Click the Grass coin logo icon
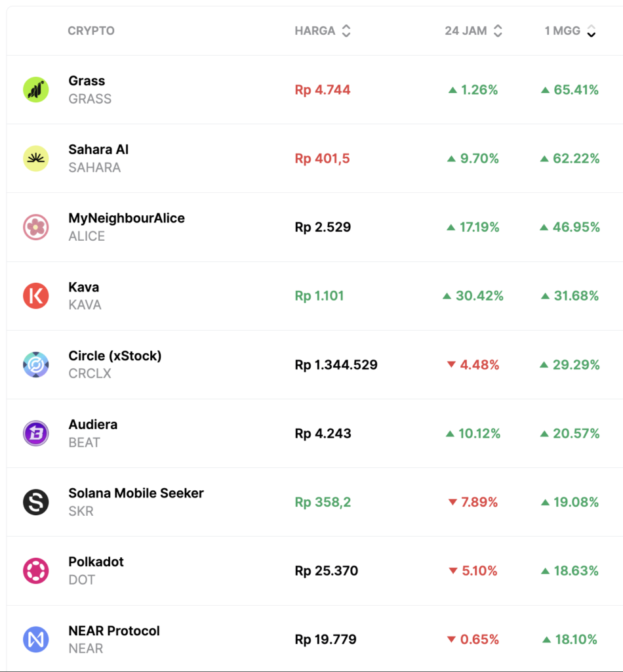 36,90
